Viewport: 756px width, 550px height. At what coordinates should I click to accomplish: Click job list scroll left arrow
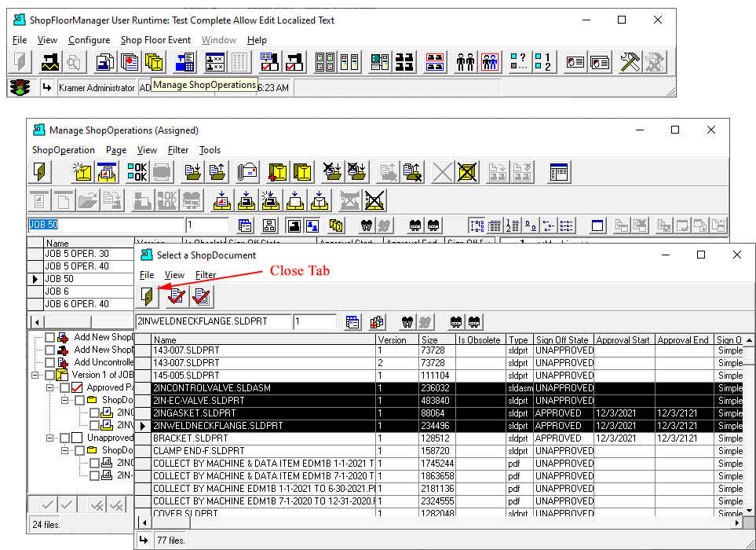(37, 322)
